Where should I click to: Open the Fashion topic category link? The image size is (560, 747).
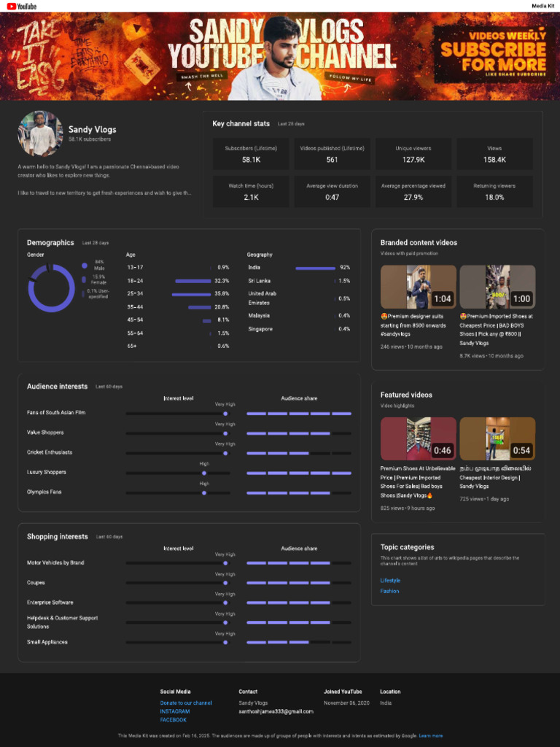point(389,591)
